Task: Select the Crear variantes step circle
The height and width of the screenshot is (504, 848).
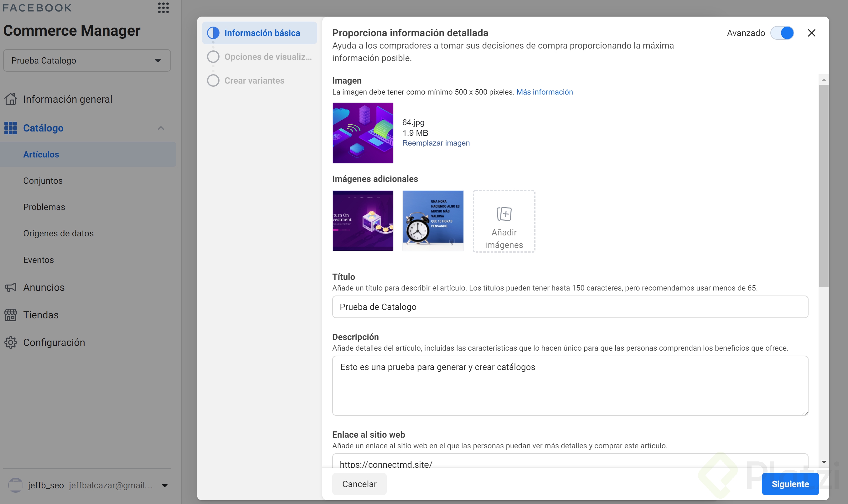Action: pos(213,80)
